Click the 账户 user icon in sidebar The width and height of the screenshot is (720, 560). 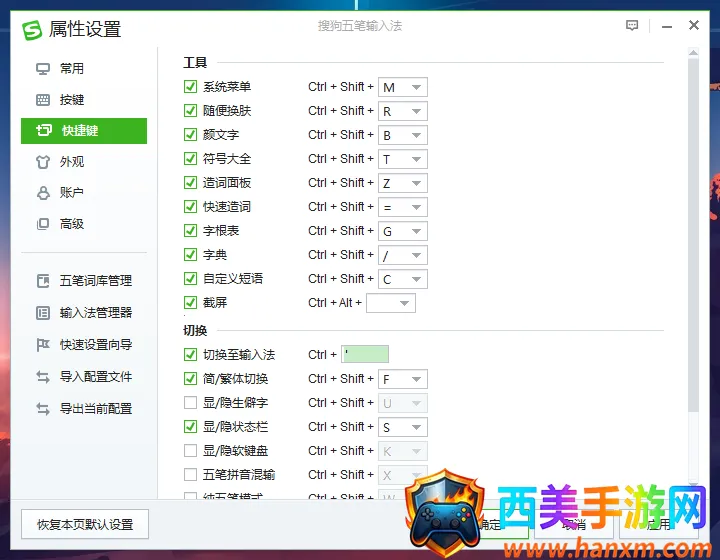pyautogui.click(x=43, y=193)
